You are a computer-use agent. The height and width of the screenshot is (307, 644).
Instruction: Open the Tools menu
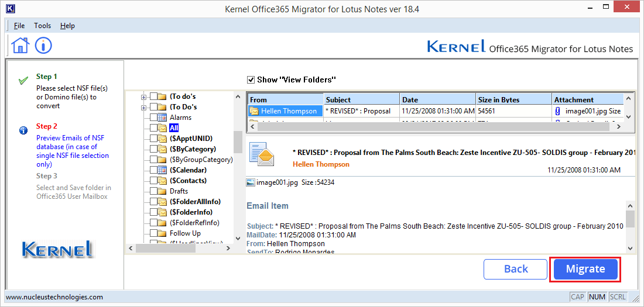click(x=43, y=26)
